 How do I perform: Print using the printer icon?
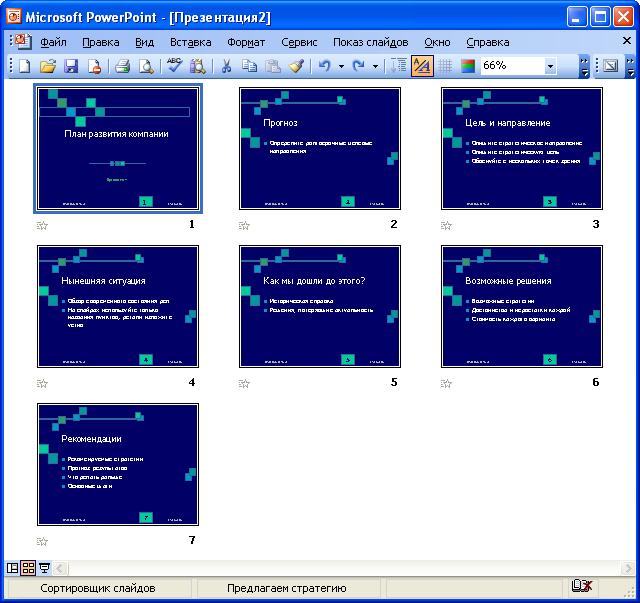pyautogui.click(x=122, y=66)
